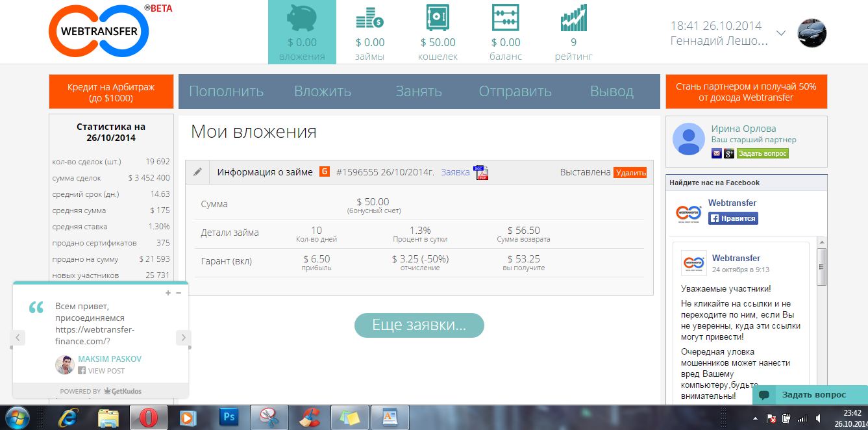
Task: Click Ирина Орлова's avatar icon
Action: point(688,138)
